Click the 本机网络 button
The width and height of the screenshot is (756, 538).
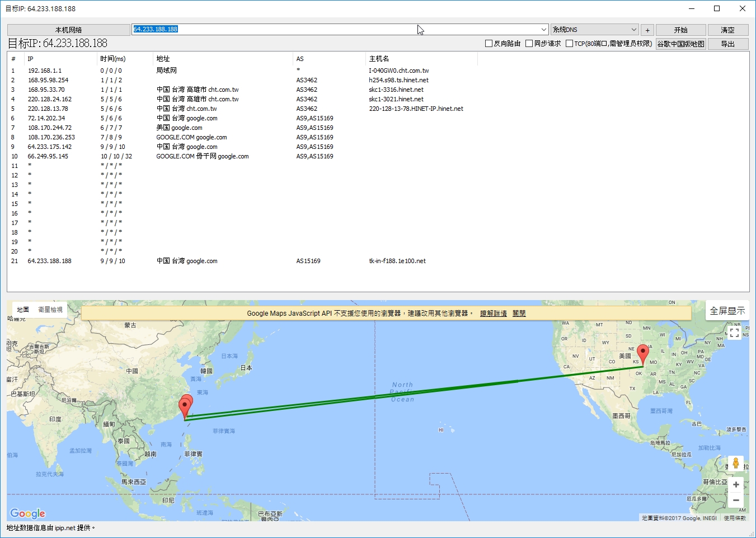(69, 30)
